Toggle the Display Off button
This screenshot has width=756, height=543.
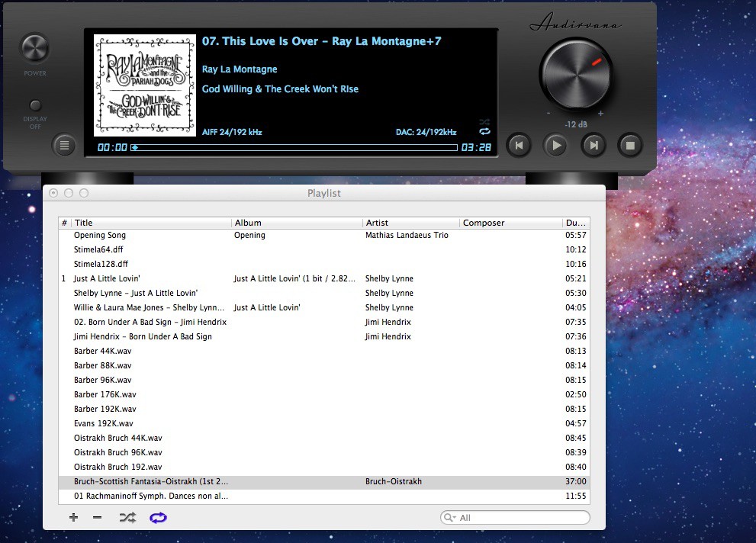point(35,105)
